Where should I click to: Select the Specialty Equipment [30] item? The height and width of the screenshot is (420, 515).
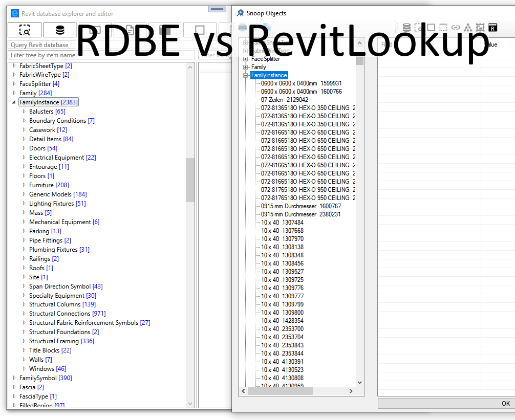click(x=63, y=295)
